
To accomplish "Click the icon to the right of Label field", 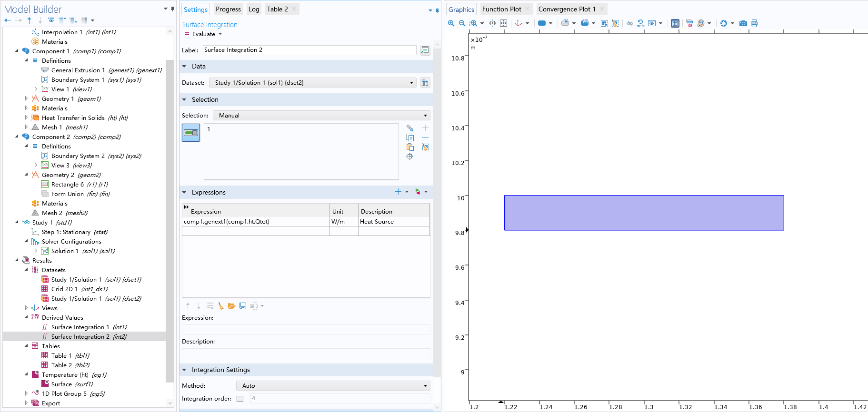I will pos(425,50).
